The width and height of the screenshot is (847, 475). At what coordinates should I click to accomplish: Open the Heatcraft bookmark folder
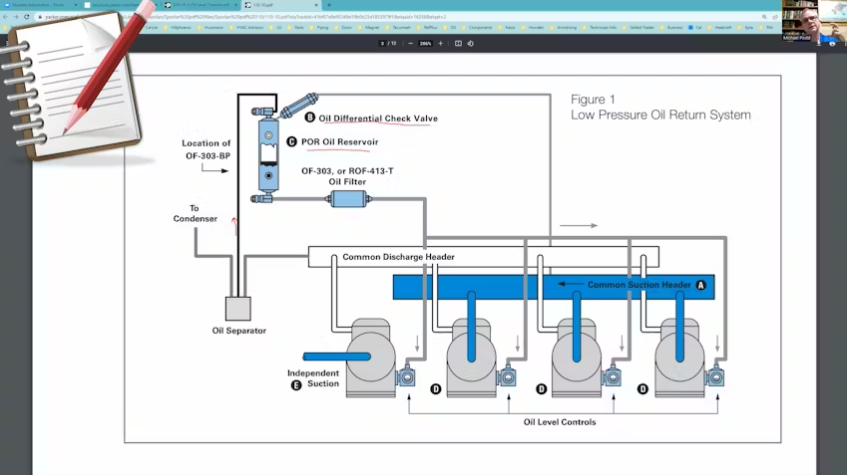coord(720,28)
